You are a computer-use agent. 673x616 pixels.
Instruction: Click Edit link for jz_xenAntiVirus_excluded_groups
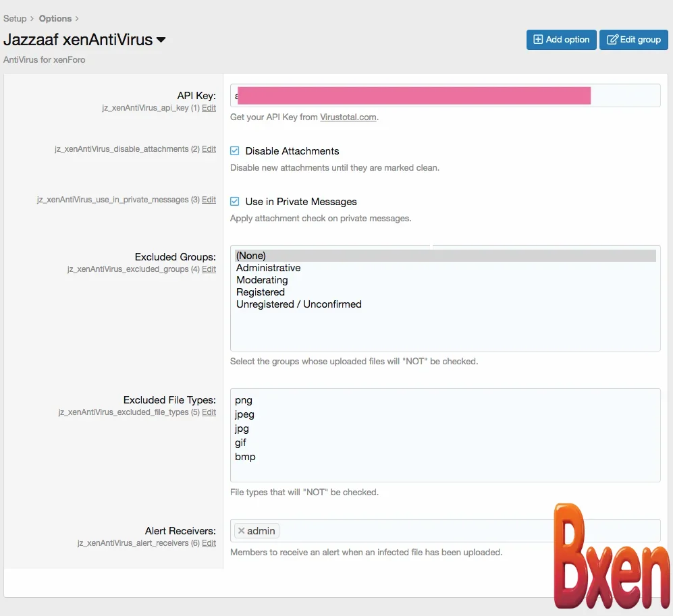tap(209, 269)
